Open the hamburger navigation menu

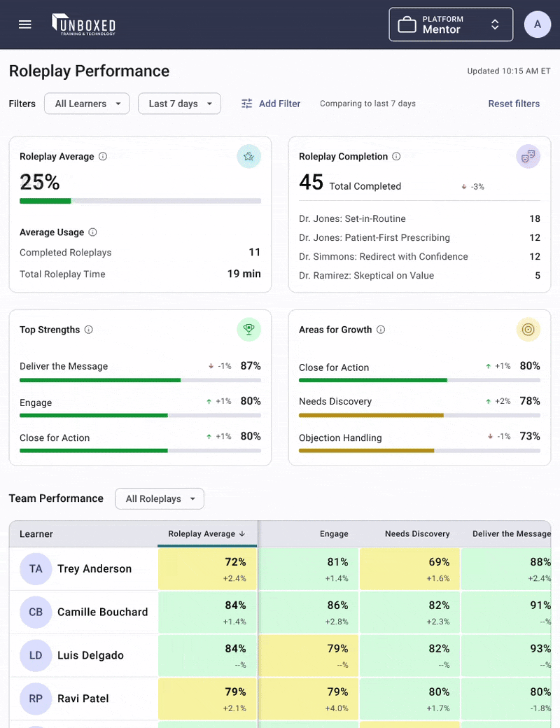click(x=25, y=24)
